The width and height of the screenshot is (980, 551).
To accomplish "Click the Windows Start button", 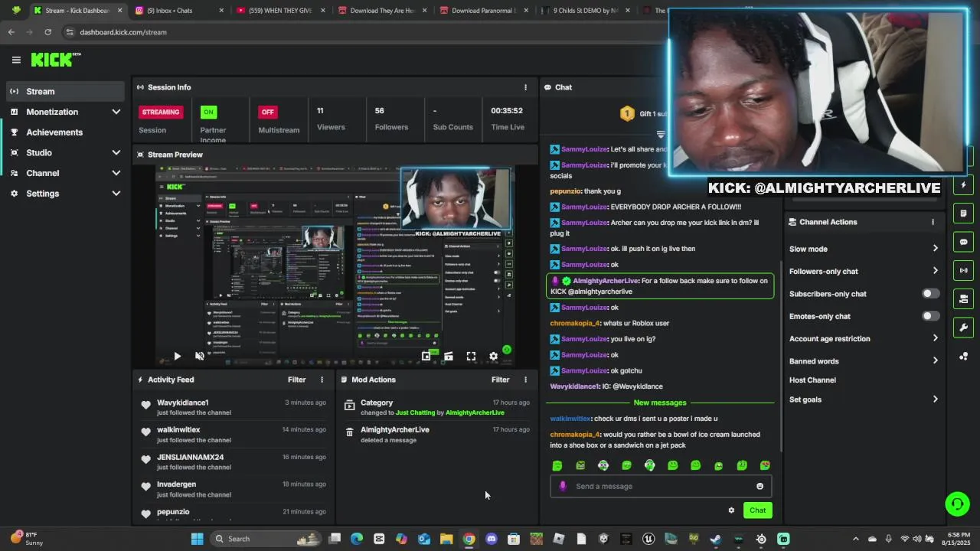I will pyautogui.click(x=197, y=539).
